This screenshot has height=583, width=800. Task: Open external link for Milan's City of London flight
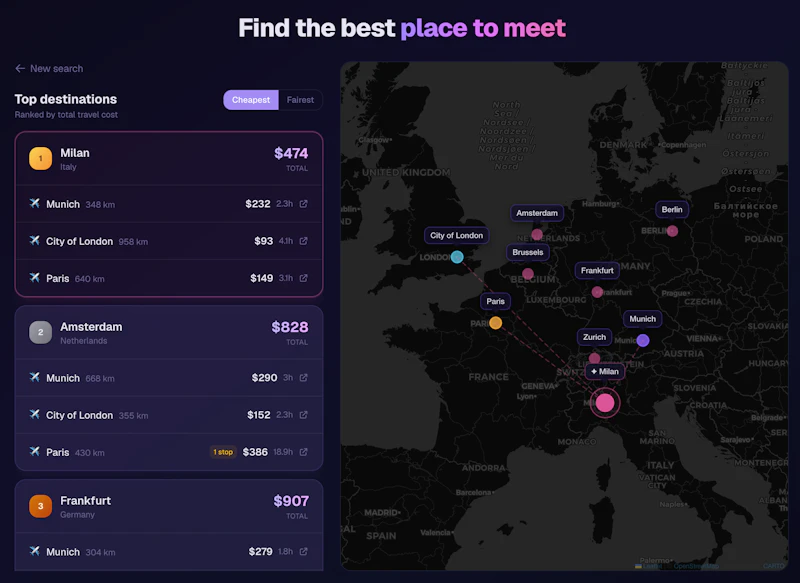[304, 241]
